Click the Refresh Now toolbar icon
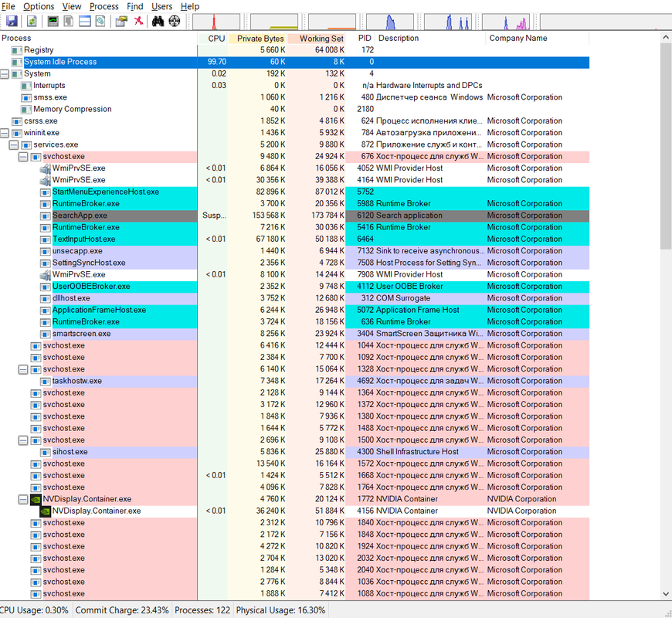This screenshot has height=618, width=672. [x=32, y=21]
